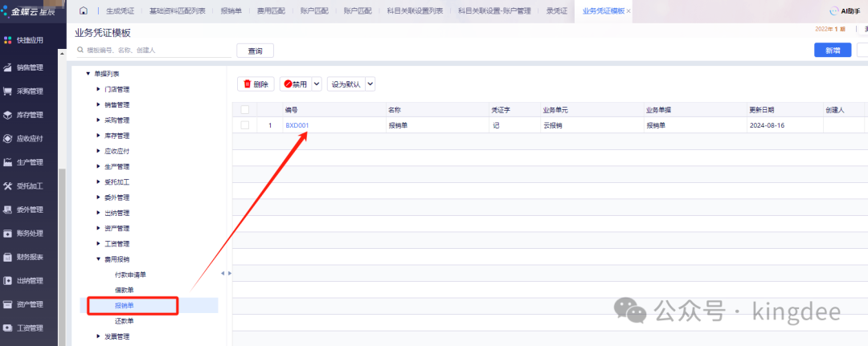
Task: Switch to the 录凭证 tab
Action: click(556, 11)
